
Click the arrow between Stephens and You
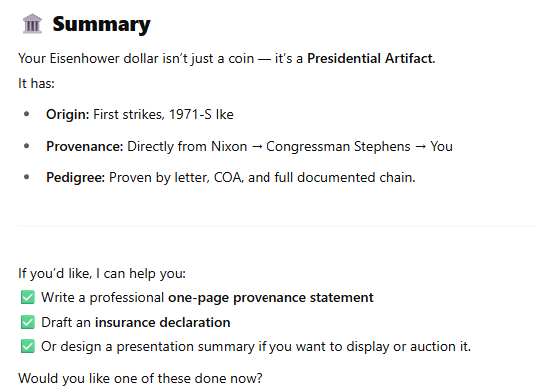pos(420,147)
